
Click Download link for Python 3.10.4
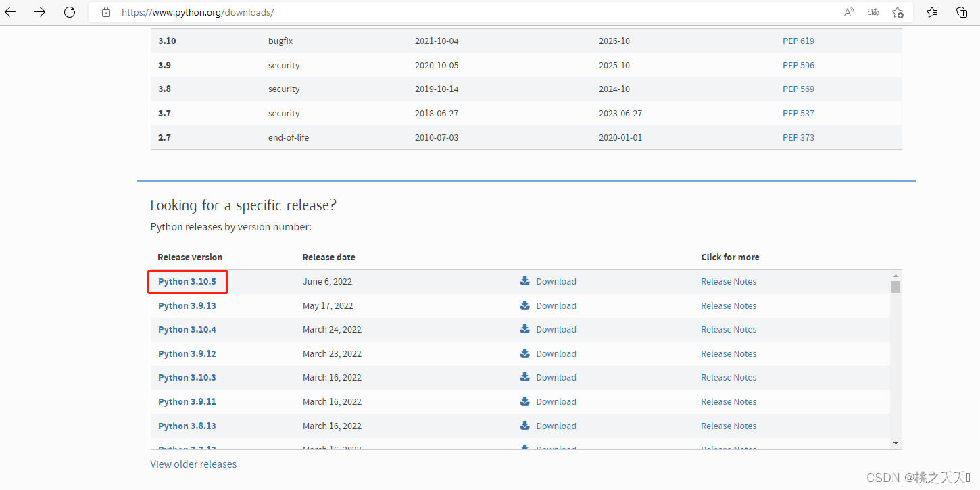pyautogui.click(x=556, y=329)
